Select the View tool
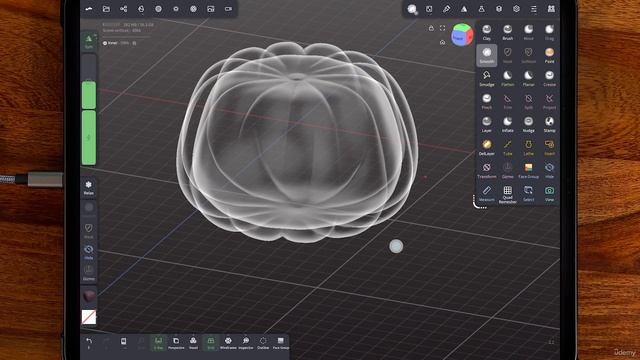Screen dimensions: 640x360 pyautogui.click(x=549, y=193)
